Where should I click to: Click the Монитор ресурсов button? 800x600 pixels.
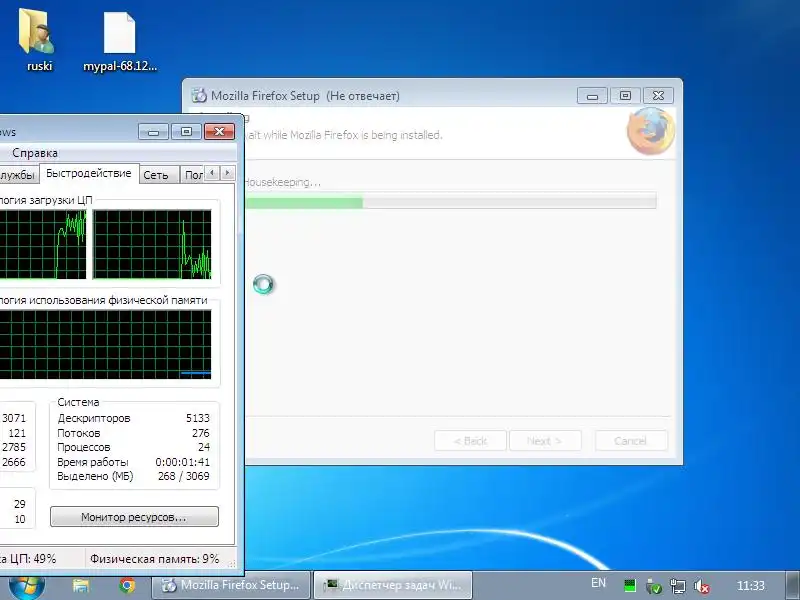click(134, 517)
